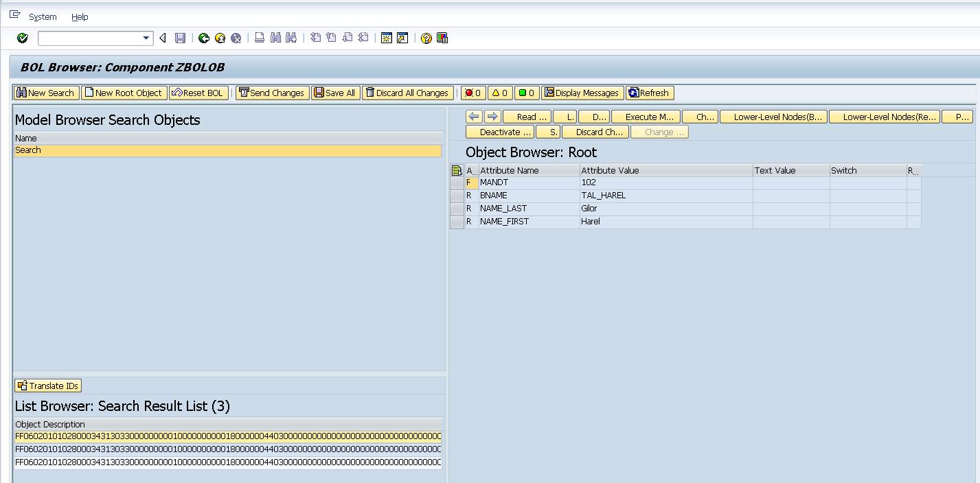Open the System menu
This screenshot has height=483, width=980.
pyautogui.click(x=41, y=17)
